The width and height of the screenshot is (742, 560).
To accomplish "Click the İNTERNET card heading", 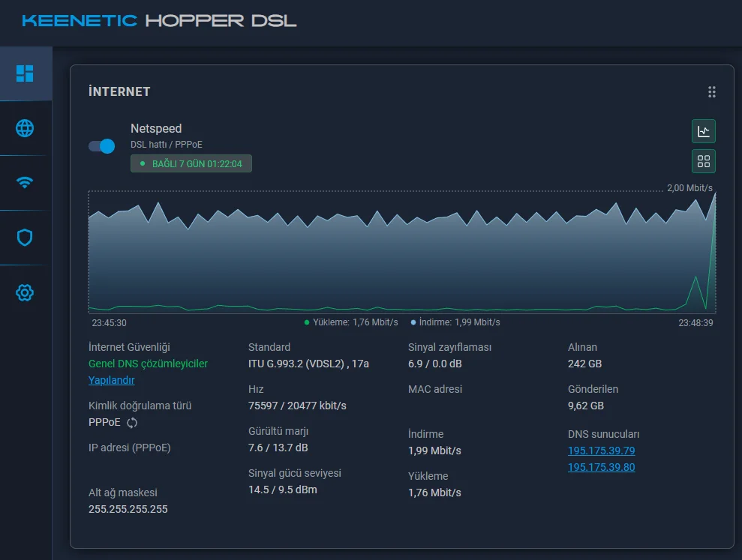I will pyautogui.click(x=119, y=91).
